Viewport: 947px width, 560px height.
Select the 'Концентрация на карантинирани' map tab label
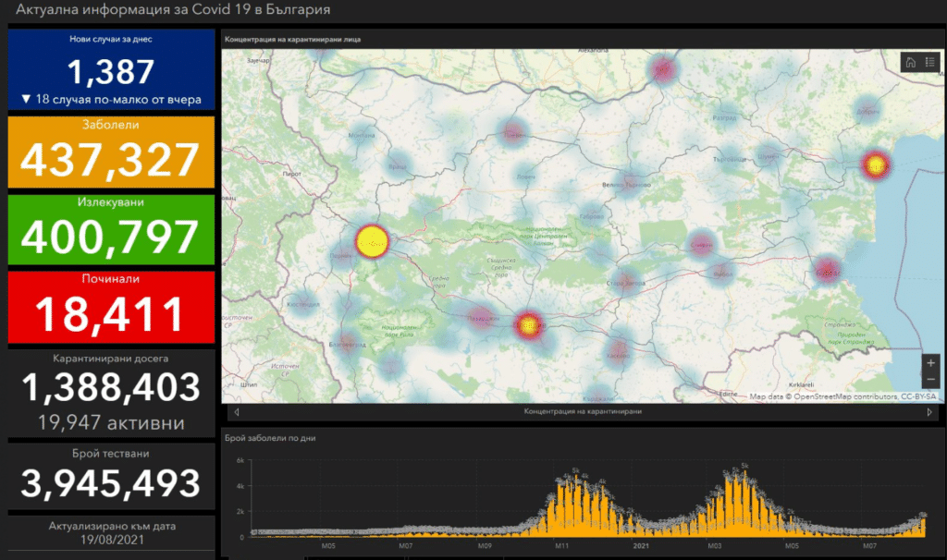click(x=583, y=411)
